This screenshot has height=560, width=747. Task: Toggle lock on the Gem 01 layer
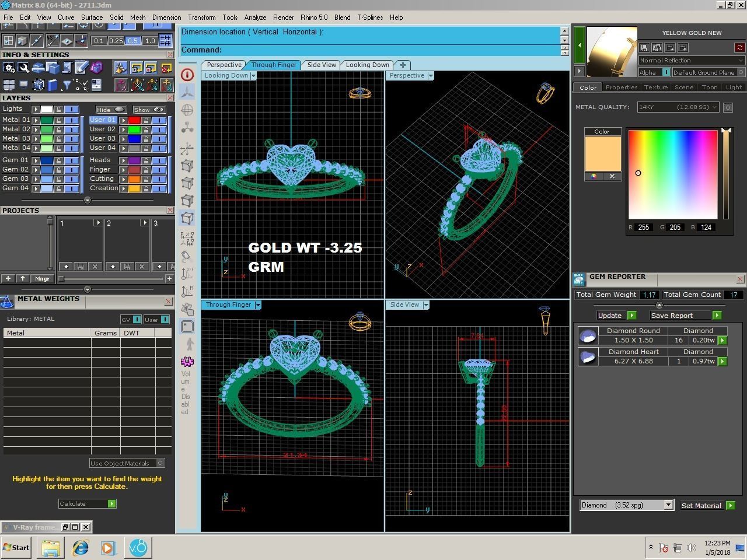point(58,160)
